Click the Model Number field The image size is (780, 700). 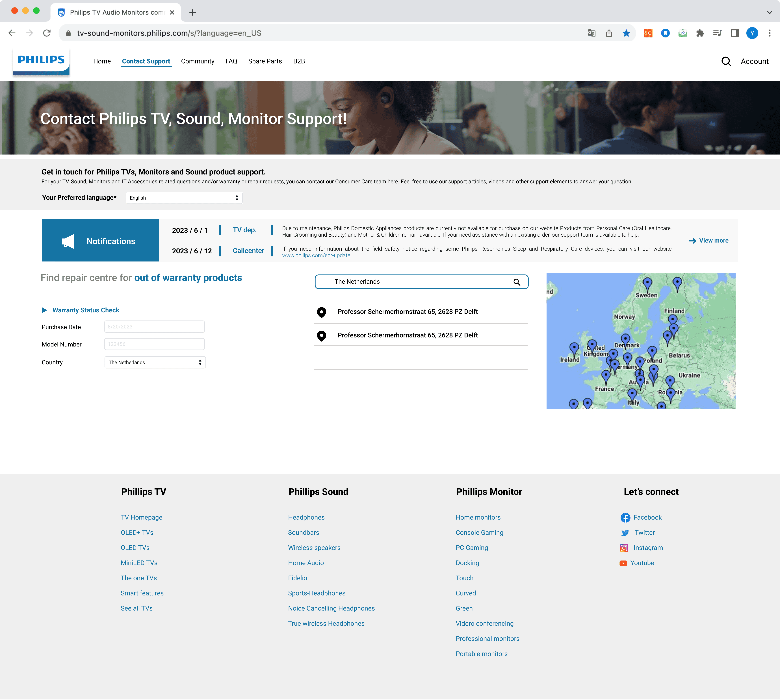pyautogui.click(x=154, y=344)
